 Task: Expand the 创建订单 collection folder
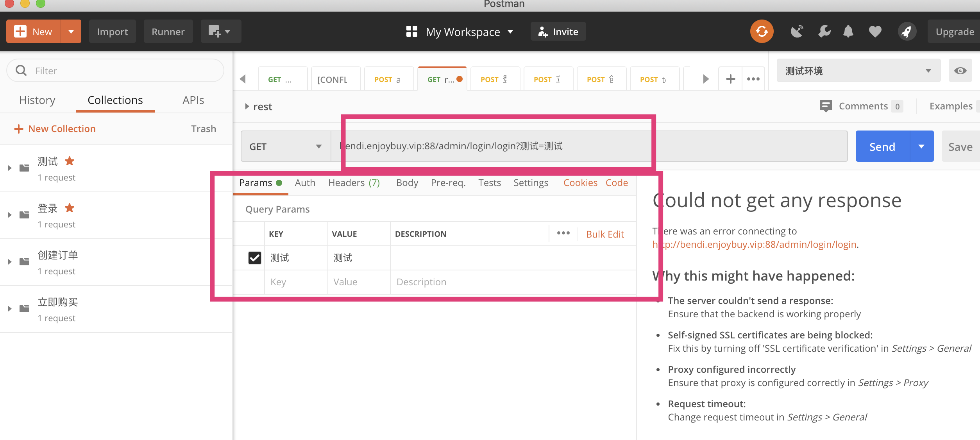(x=10, y=262)
